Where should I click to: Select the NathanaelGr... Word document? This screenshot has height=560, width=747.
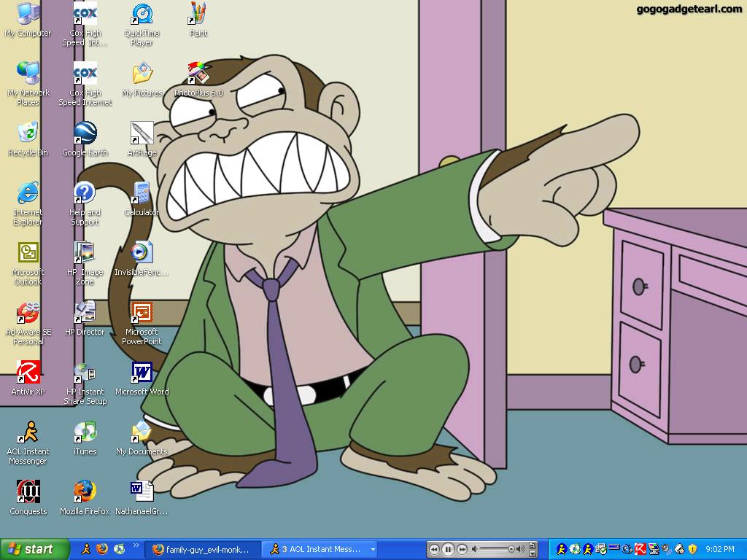click(x=142, y=498)
